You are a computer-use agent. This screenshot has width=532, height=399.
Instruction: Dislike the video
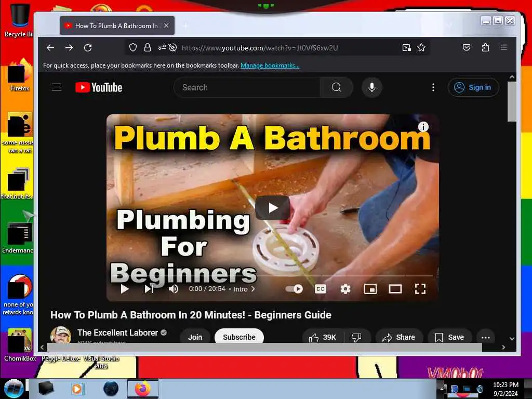(x=357, y=337)
